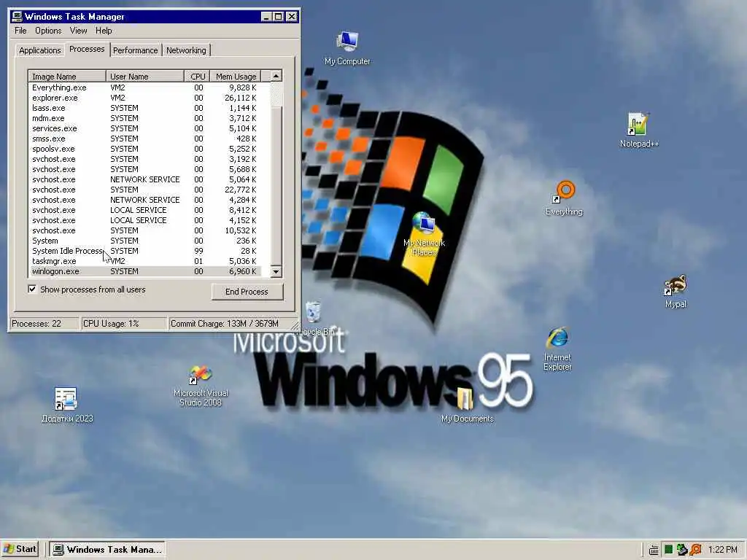Click the keyboard icon on taskbar
The width and height of the screenshot is (747, 560).
(x=654, y=550)
